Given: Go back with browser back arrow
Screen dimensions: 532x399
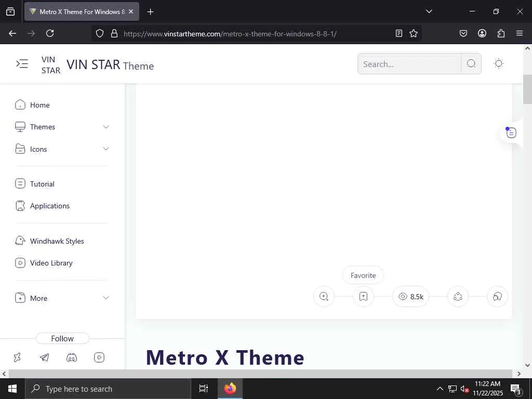Looking at the screenshot, I should pos(12,33).
